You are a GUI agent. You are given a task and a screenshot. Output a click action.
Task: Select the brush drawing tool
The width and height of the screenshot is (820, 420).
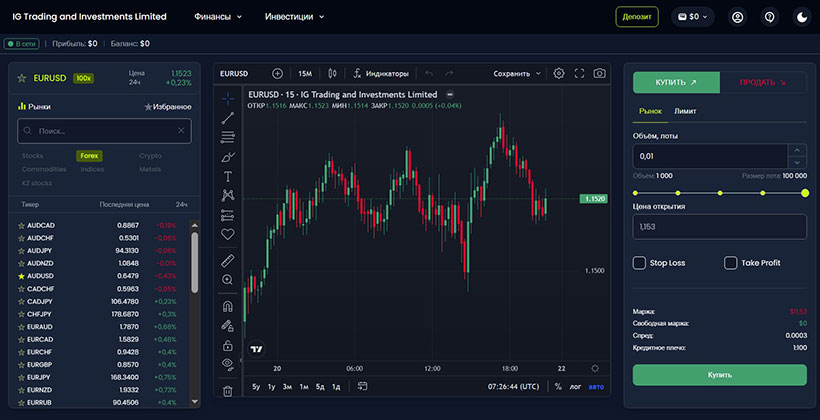click(228, 157)
